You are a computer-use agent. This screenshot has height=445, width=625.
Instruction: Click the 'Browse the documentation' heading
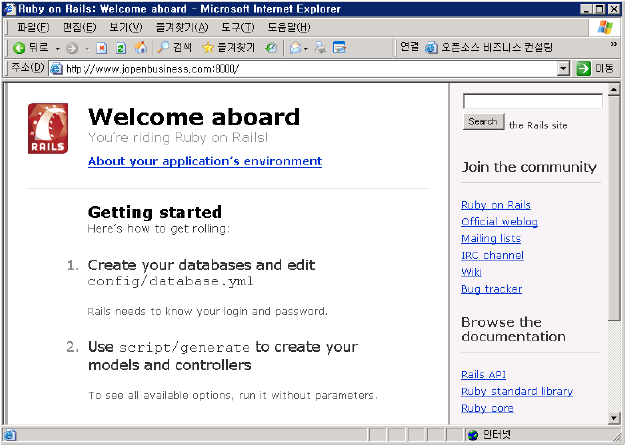(x=513, y=329)
